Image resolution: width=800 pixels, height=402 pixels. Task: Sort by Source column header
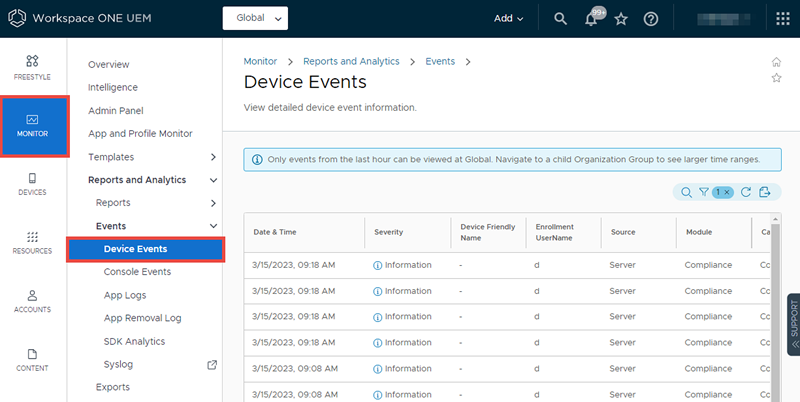[623, 232]
